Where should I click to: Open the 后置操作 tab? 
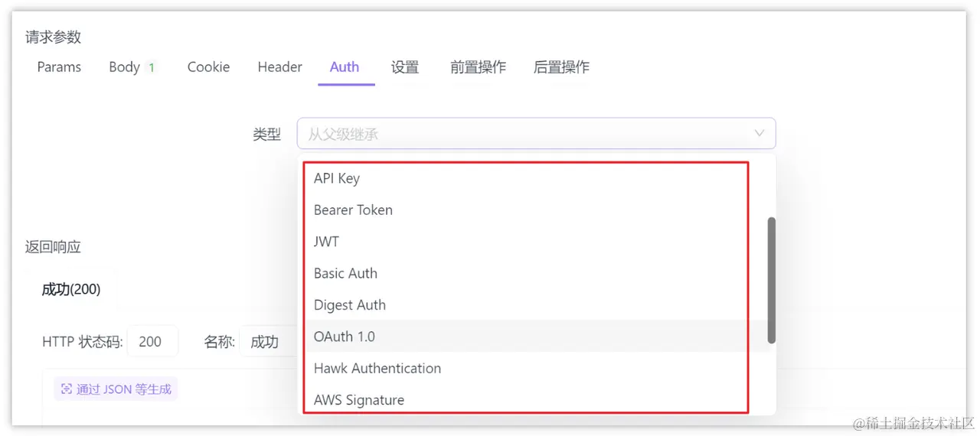[x=561, y=67]
